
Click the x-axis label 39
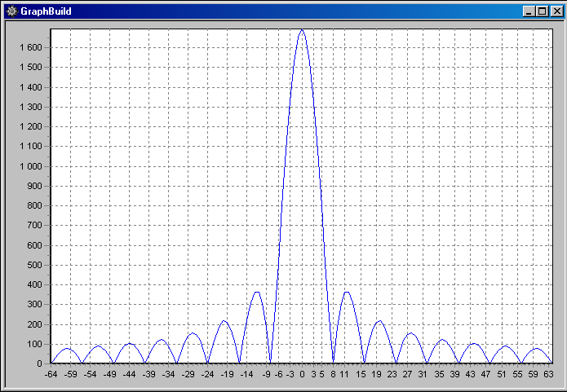[454, 374]
